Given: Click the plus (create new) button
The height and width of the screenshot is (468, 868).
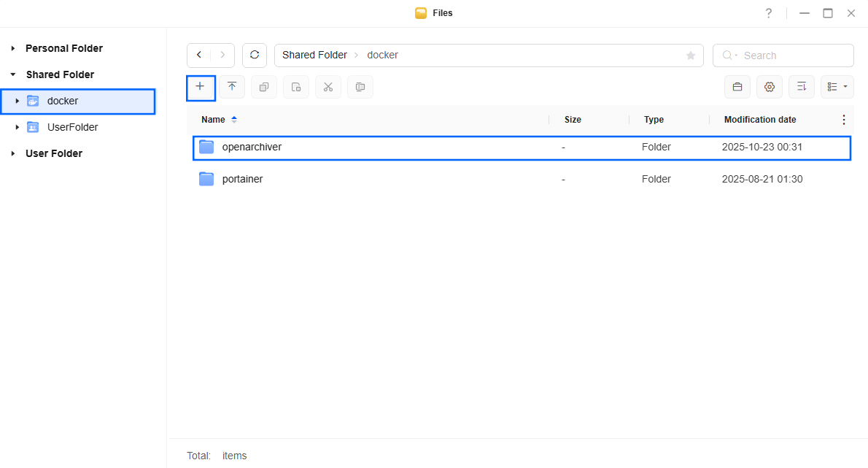Looking at the screenshot, I should 201,87.
